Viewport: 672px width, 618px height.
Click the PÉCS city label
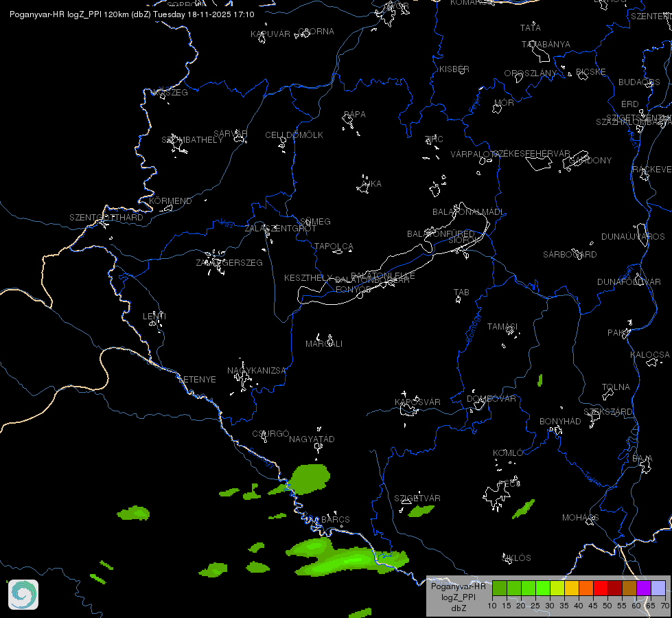coord(509,484)
